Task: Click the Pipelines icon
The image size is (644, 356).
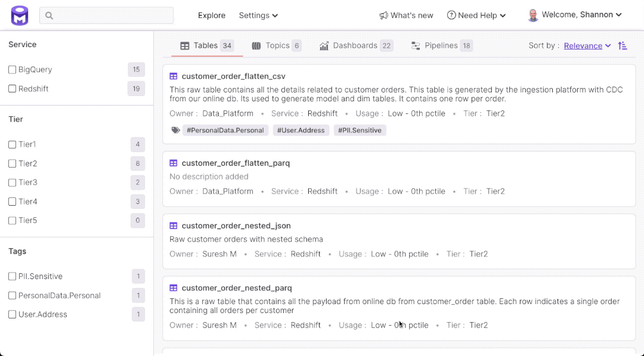Action: coord(414,45)
